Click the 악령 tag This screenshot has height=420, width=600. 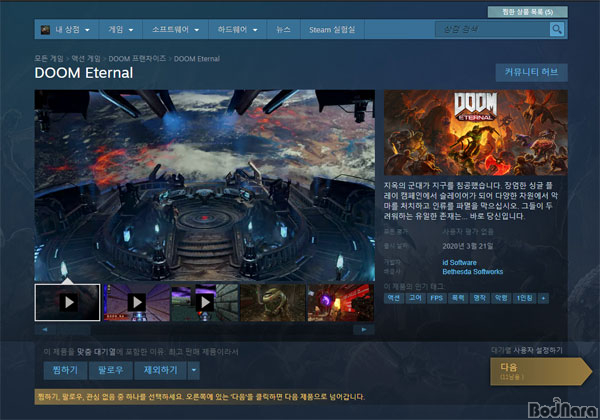click(501, 298)
